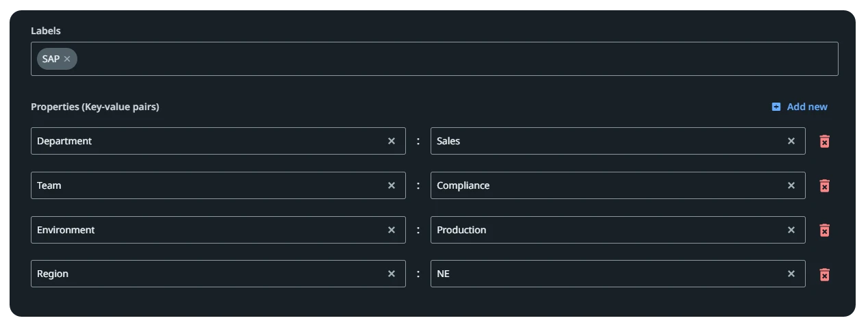Screen dimensions: 868x327
Task: Clear the NE value field
Action: (x=791, y=274)
